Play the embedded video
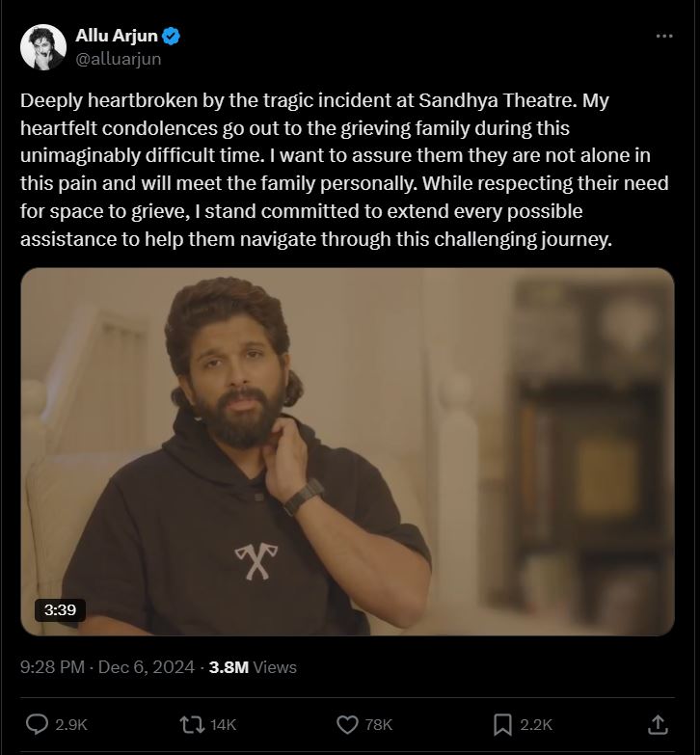This screenshot has height=755, width=700. [347, 451]
